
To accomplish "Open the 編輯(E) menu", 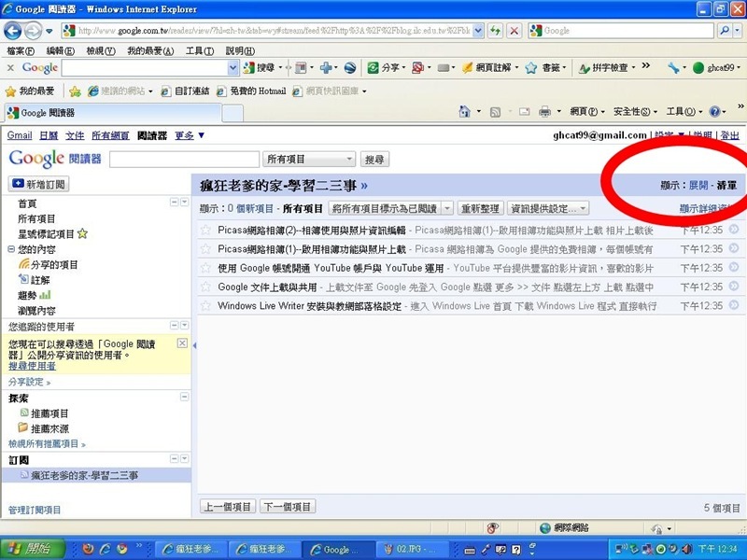I will 60,51.
